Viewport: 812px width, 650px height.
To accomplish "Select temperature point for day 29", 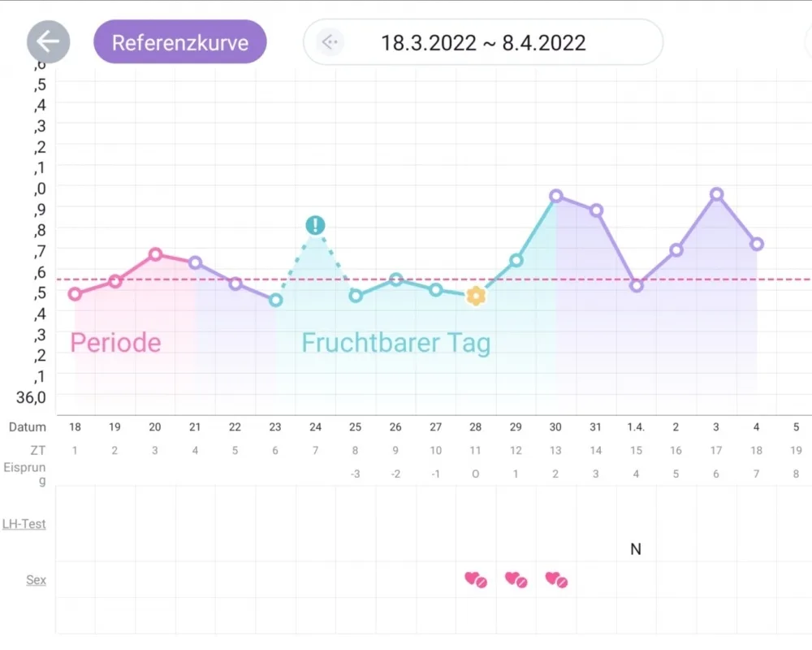I will (516, 260).
